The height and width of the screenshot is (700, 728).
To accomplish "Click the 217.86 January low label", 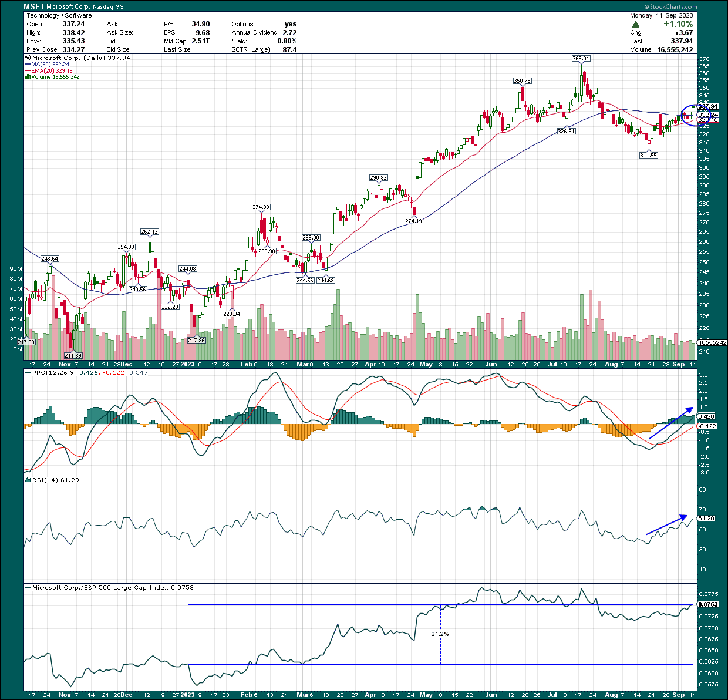I will [x=196, y=341].
